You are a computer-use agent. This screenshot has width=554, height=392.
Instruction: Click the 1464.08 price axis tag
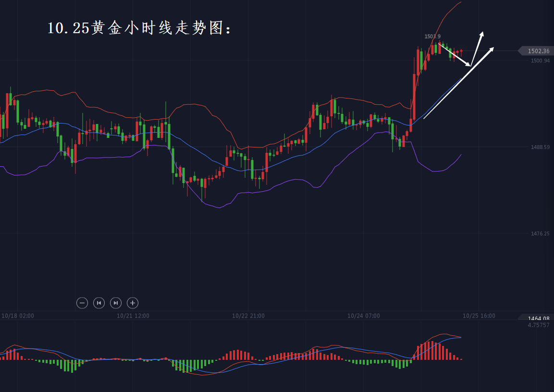[538, 318]
